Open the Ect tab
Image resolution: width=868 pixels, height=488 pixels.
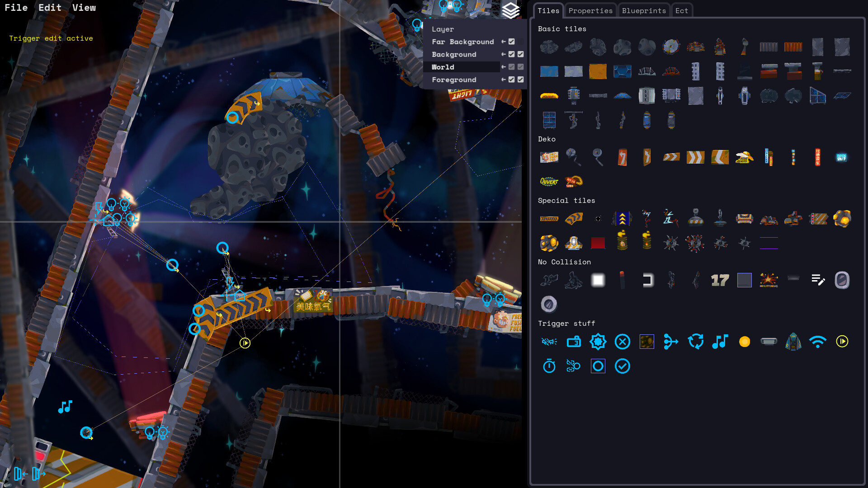682,10
